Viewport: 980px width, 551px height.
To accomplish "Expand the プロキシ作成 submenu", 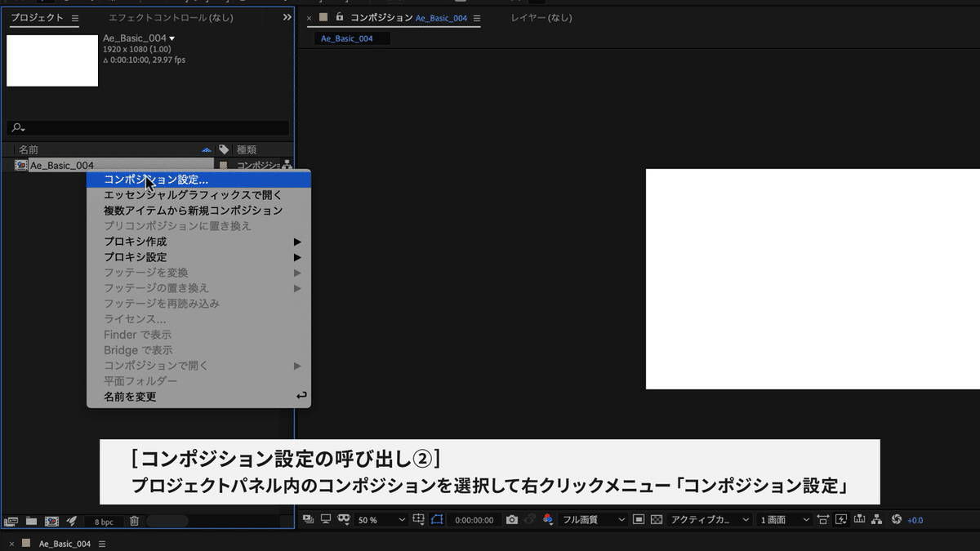I will tap(198, 242).
